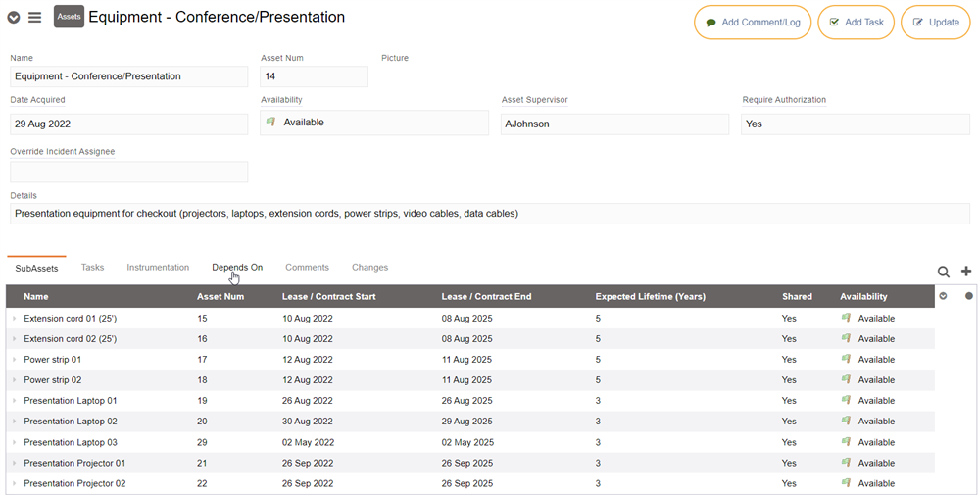Click the Override Incident Assignee field
The width and height of the screenshot is (980, 497).
tap(128, 172)
